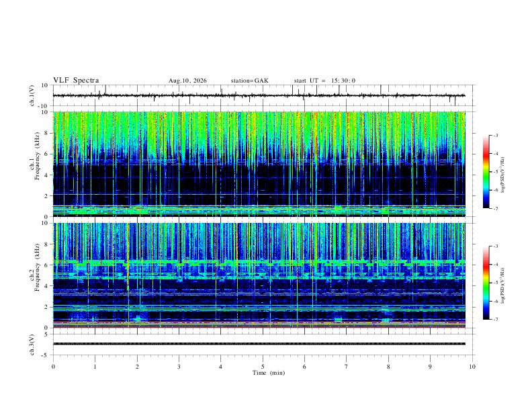The image size is (532, 411).
Task: Click the VLF Spectra title text
Action: click(76, 81)
